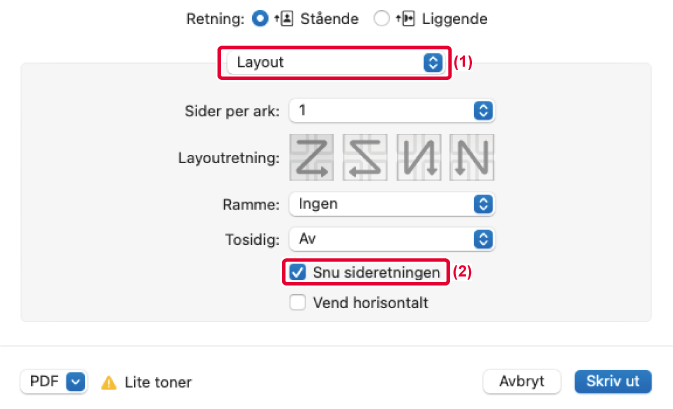Click the yellow toner warning triangle
The height and width of the screenshot is (409, 673).
[109, 382]
